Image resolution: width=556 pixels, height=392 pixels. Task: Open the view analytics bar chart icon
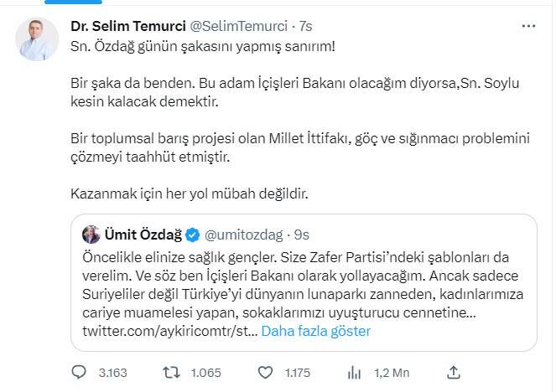point(356,371)
